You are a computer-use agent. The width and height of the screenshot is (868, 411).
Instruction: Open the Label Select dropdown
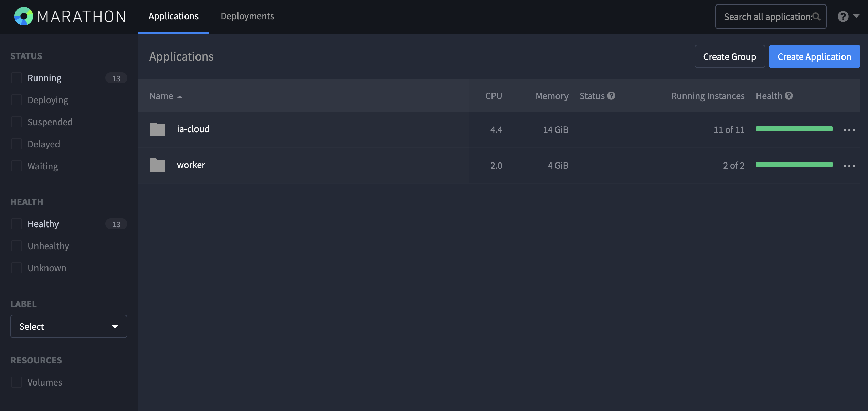click(69, 326)
